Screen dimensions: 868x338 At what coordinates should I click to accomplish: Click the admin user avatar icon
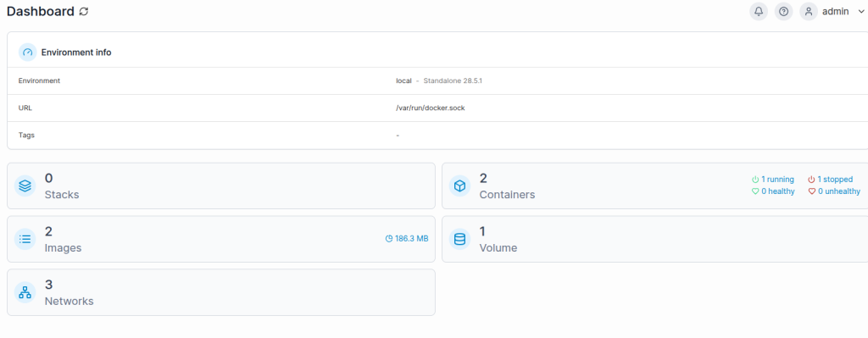tap(809, 11)
